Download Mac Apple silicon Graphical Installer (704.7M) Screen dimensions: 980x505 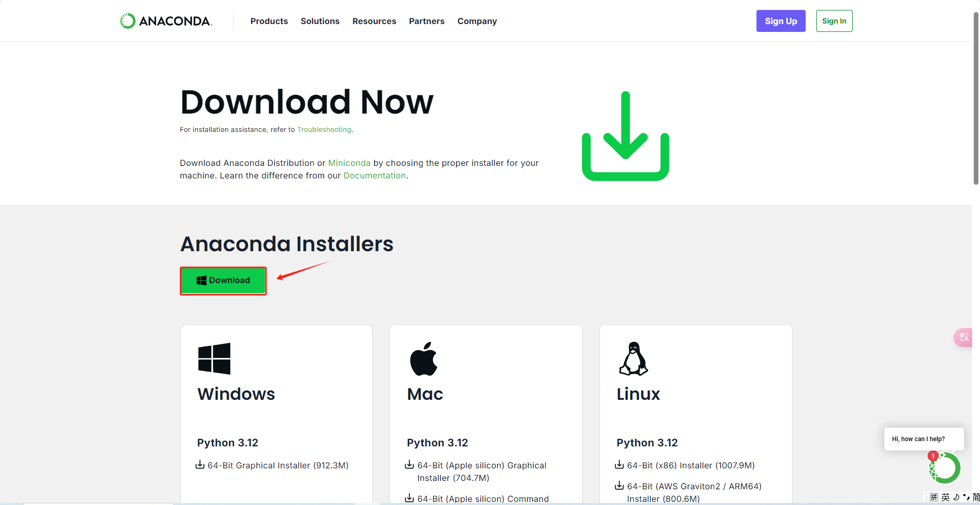pyautogui.click(x=482, y=472)
